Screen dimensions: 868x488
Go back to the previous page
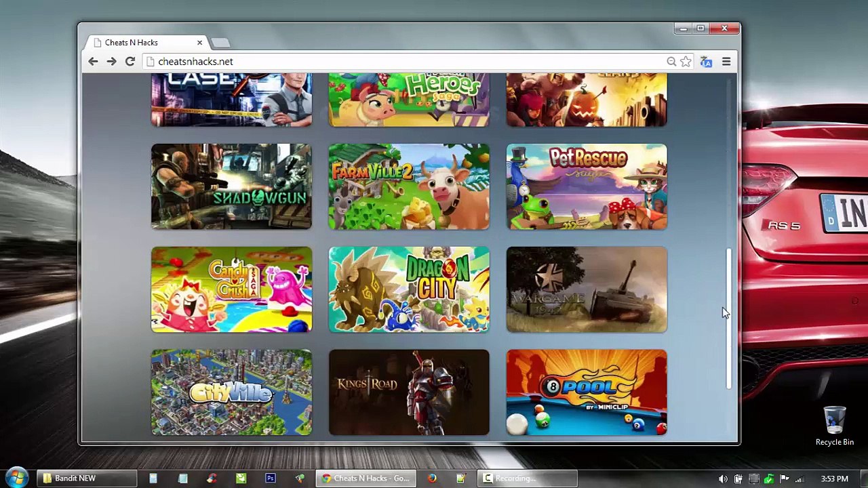click(x=93, y=62)
